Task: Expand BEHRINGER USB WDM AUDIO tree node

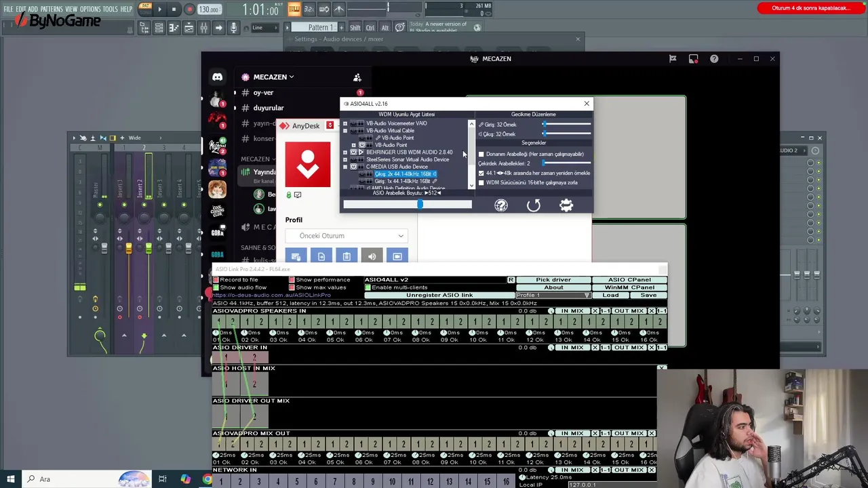Action: pos(345,152)
